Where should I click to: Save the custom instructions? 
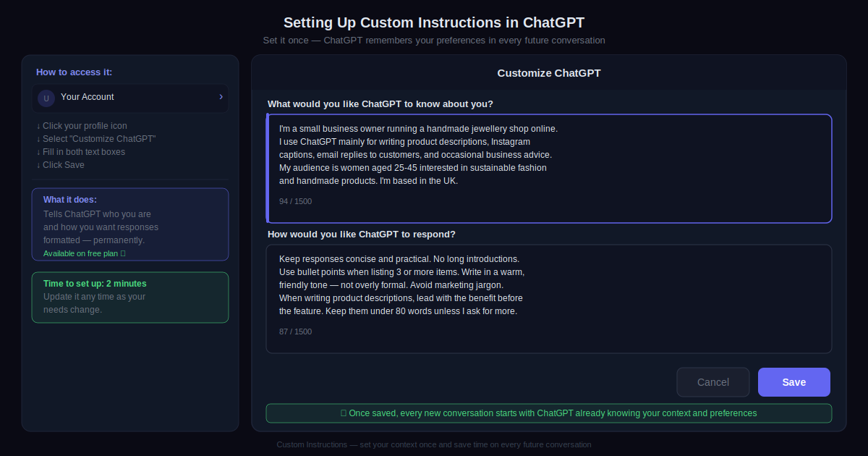tap(793, 382)
